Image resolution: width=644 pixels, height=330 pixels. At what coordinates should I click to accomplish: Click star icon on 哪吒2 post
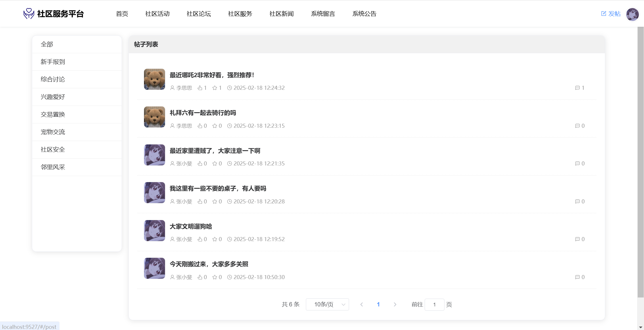215,88
